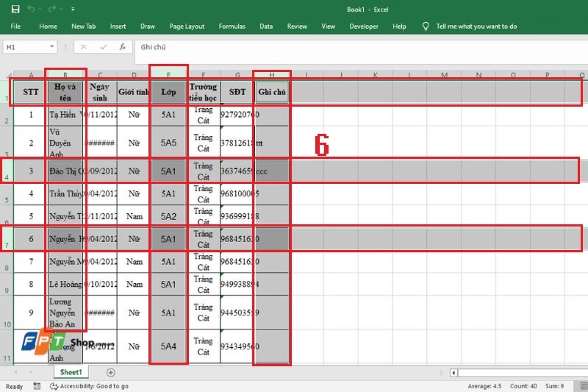Click the Count: 40 status entry
This screenshot has height=392, width=588.
[x=523, y=386]
